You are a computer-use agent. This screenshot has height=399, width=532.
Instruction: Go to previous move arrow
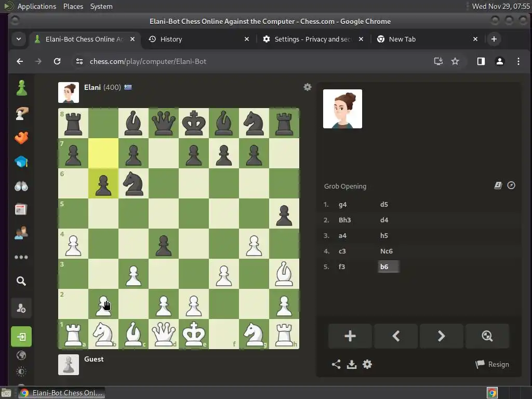[x=395, y=336]
